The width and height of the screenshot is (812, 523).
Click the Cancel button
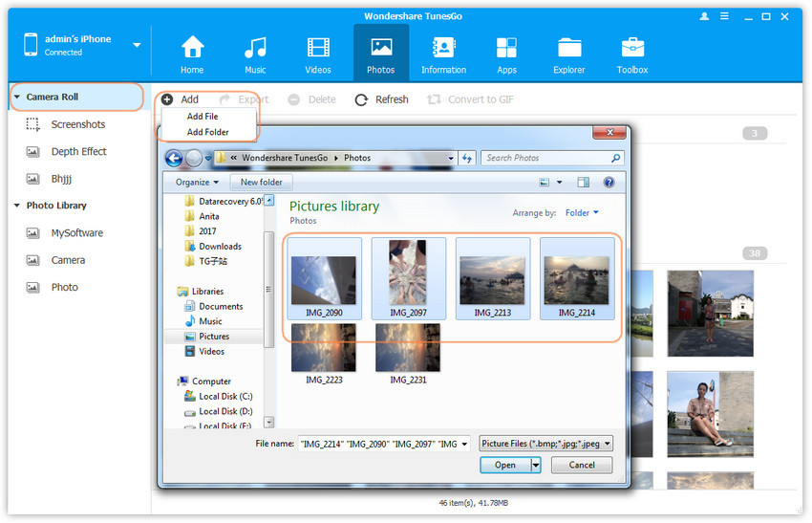point(581,465)
